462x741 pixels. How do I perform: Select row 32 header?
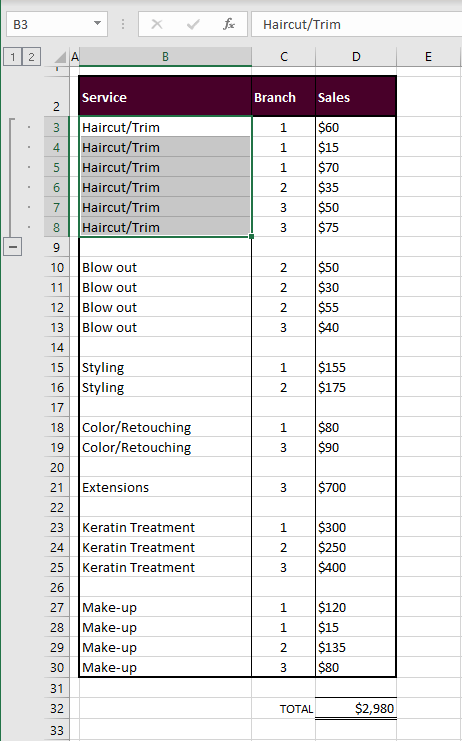point(57,708)
